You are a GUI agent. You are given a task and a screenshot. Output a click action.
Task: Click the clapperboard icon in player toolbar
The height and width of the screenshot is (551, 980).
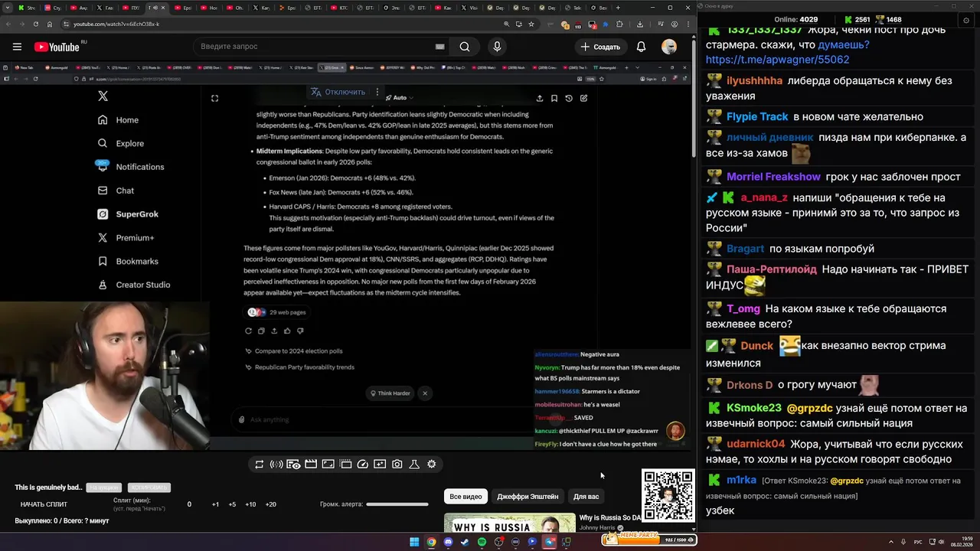pos(311,464)
